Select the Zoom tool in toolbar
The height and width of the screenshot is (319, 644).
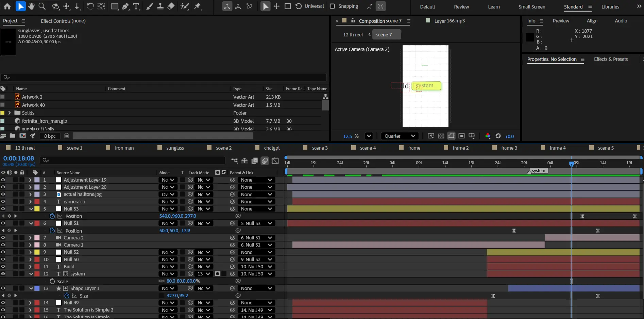42,6
